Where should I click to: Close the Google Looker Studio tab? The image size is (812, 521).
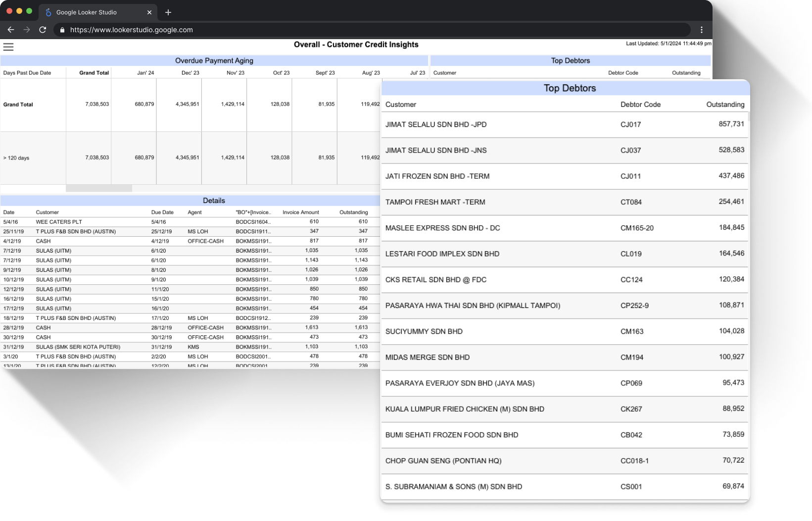click(149, 12)
